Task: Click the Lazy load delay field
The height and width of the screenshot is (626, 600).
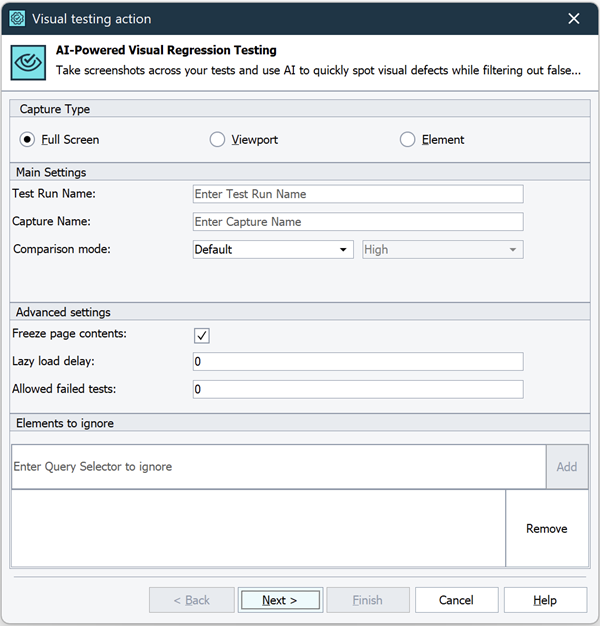Action: coord(357,362)
